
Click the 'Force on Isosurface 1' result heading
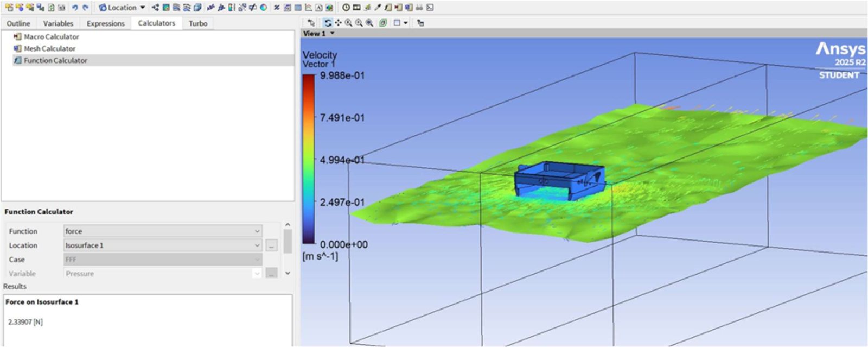(42, 302)
